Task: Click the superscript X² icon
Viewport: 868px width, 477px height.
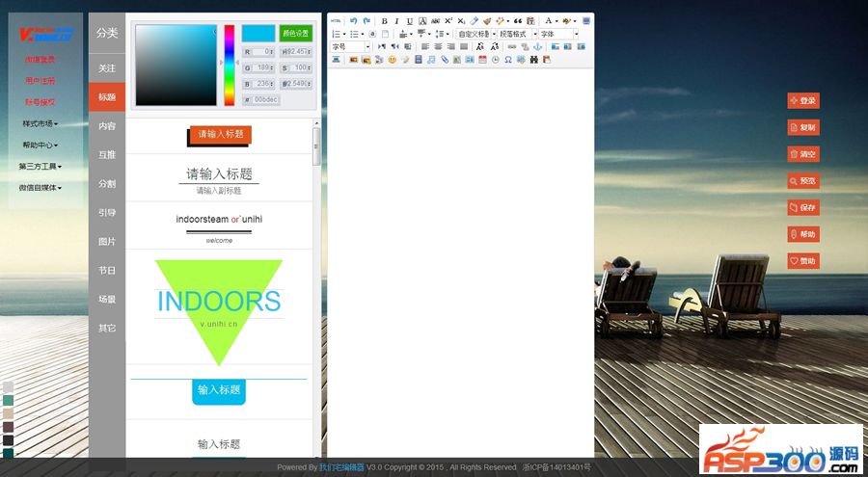Action: click(x=448, y=21)
